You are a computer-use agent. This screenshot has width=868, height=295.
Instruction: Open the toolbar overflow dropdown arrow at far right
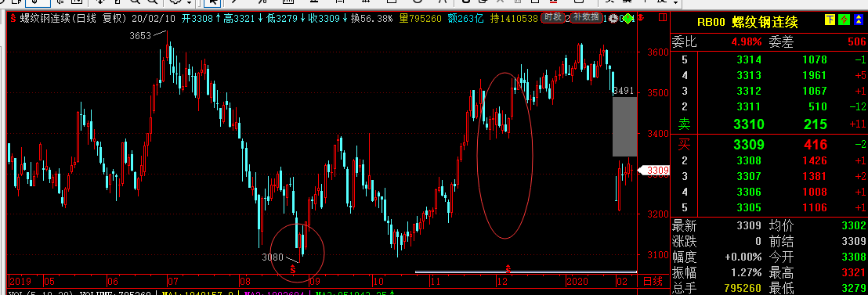[x=676, y=3]
